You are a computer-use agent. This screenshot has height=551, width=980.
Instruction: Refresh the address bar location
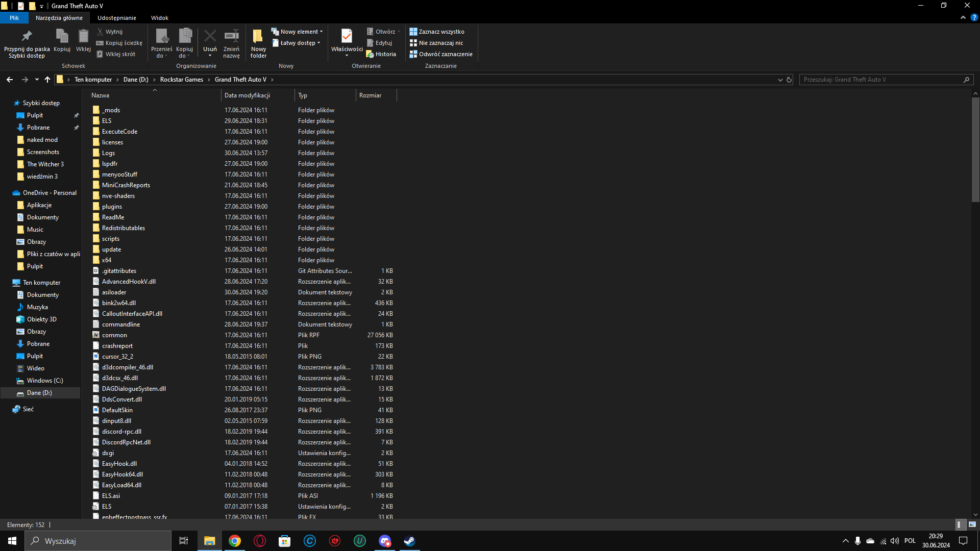(789, 80)
